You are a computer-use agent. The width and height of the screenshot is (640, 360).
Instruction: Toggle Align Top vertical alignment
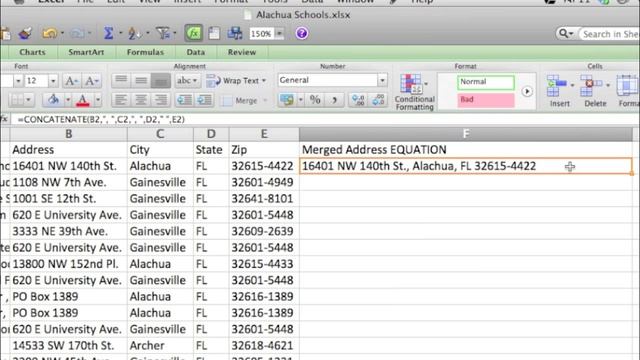coord(121,80)
